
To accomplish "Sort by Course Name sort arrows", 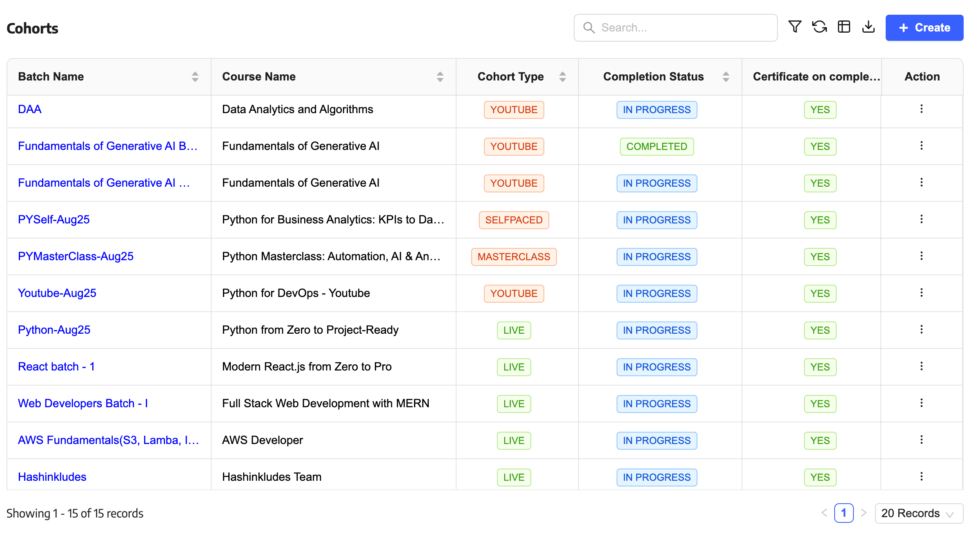I will click(x=440, y=77).
